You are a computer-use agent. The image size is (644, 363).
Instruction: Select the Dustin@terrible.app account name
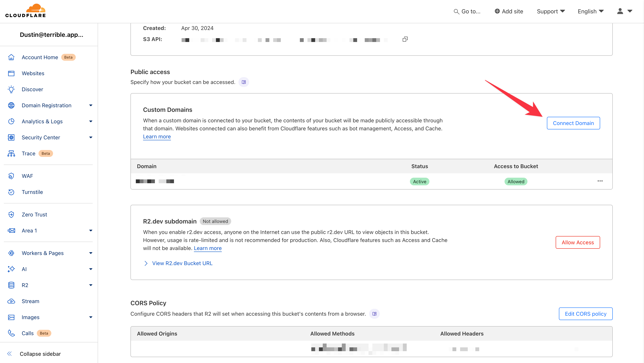[51, 35]
